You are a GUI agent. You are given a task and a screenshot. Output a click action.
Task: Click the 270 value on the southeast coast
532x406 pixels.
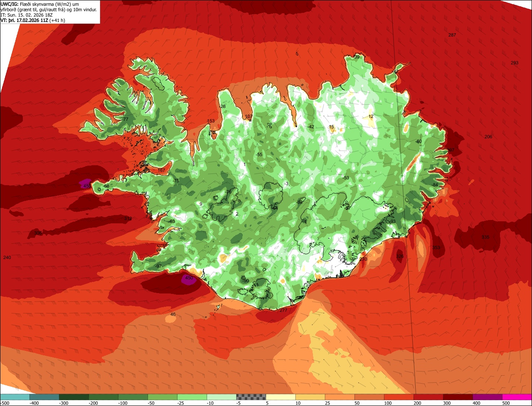click(x=363, y=259)
